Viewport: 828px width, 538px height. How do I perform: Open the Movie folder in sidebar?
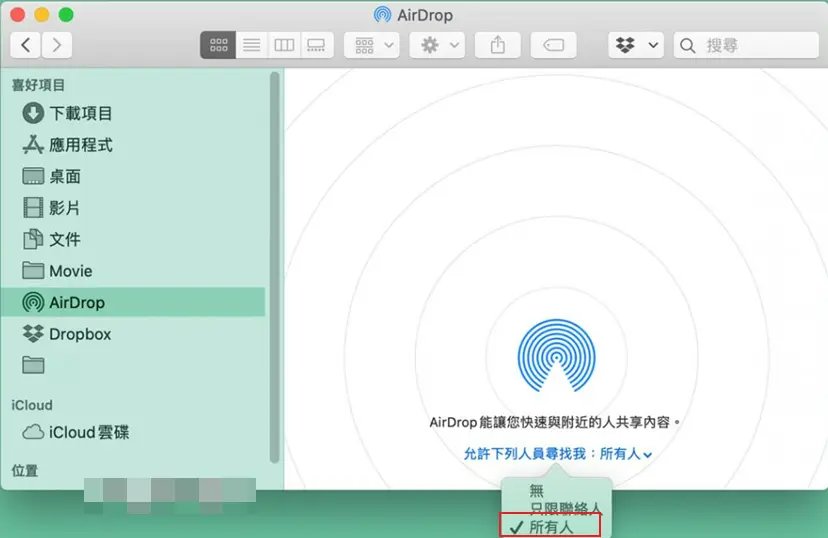click(133, 271)
